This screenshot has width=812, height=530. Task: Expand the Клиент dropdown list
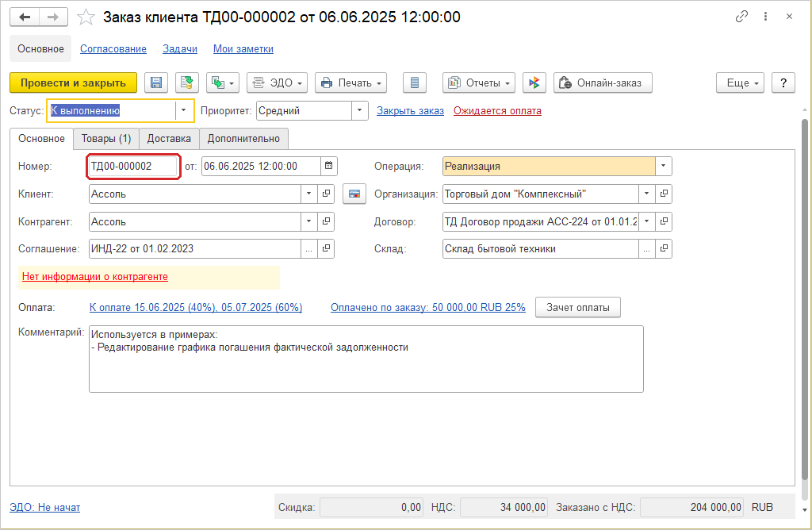[309, 194]
